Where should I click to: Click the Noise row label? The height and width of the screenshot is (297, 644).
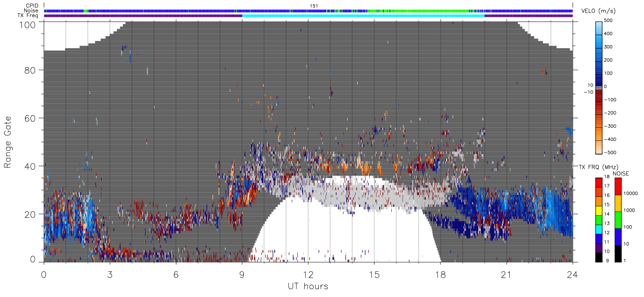pyautogui.click(x=31, y=10)
